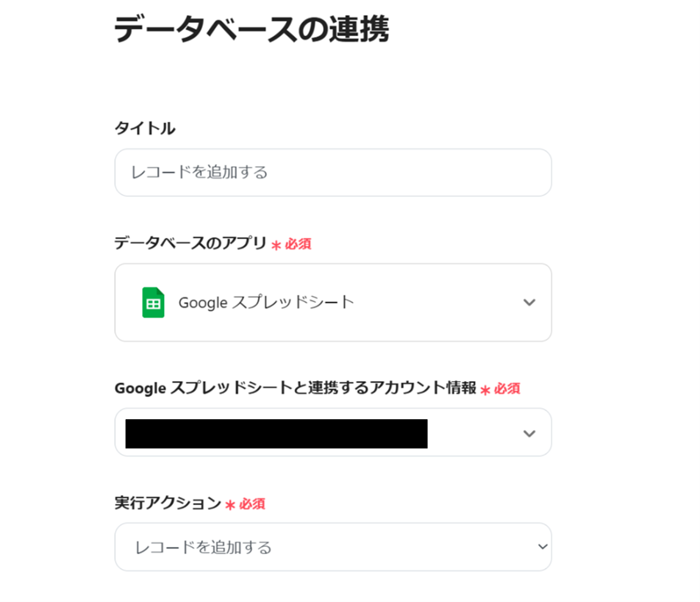Click the red asterisk beside アカウント情報

(x=485, y=390)
